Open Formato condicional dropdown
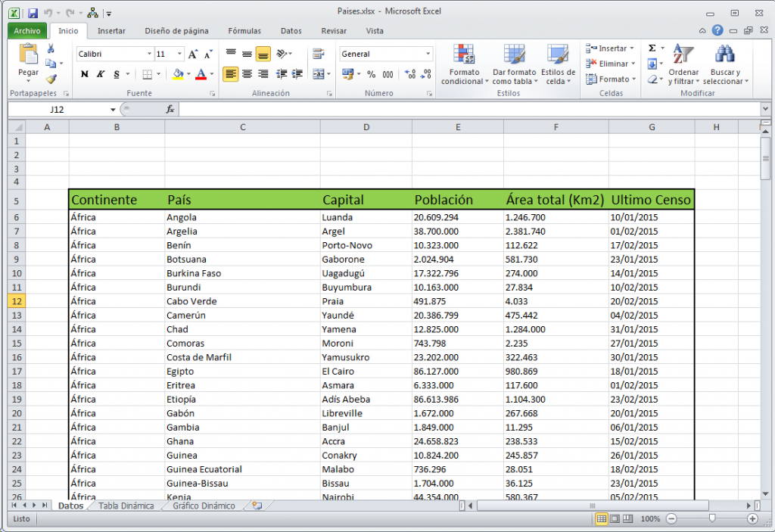 point(465,64)
